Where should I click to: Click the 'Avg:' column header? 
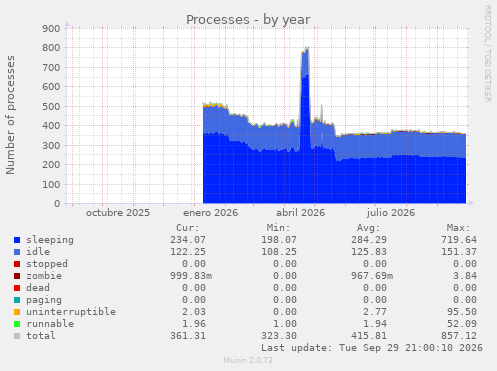pyautogui.click(x=369, y=228)
